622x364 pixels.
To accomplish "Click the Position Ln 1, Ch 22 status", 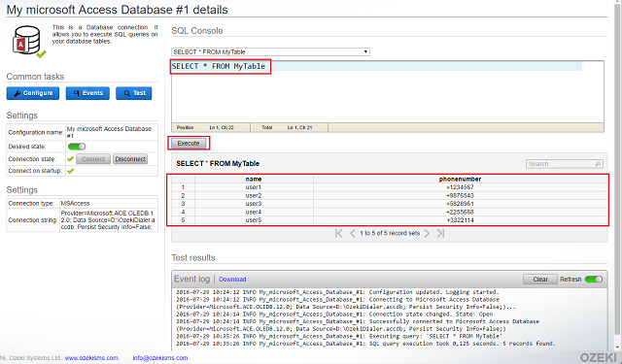I will [x=205, y=127].
